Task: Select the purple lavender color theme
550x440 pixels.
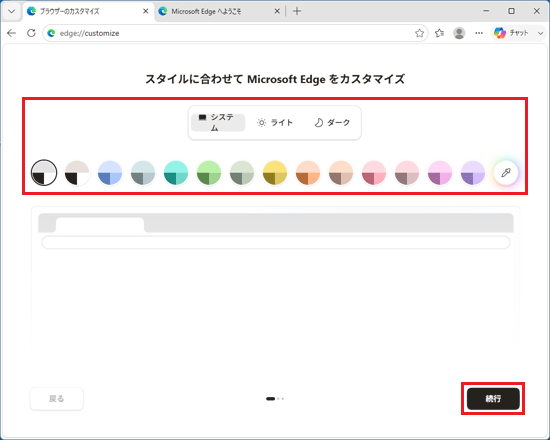Action: point(472,172)
